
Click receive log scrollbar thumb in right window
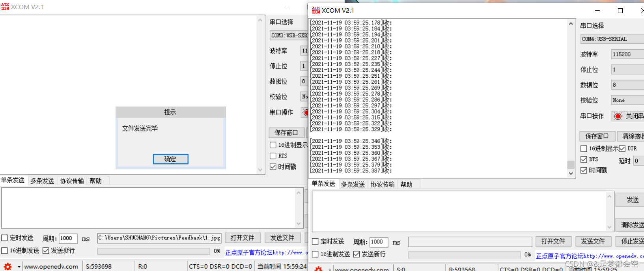[571, 164]
